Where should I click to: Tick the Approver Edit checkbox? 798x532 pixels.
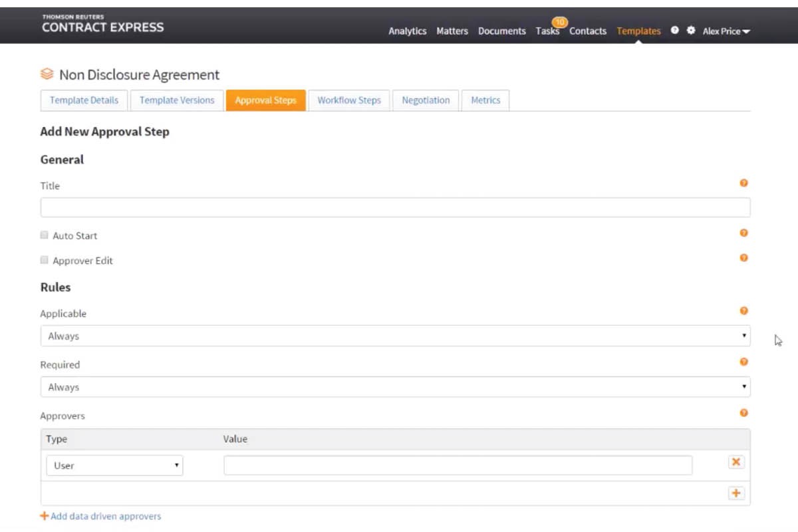tap(45, 261)
